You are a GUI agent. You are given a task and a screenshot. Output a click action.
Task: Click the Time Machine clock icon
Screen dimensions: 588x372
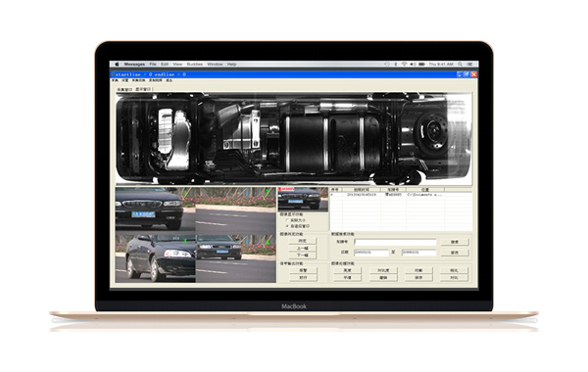point(387,65)
